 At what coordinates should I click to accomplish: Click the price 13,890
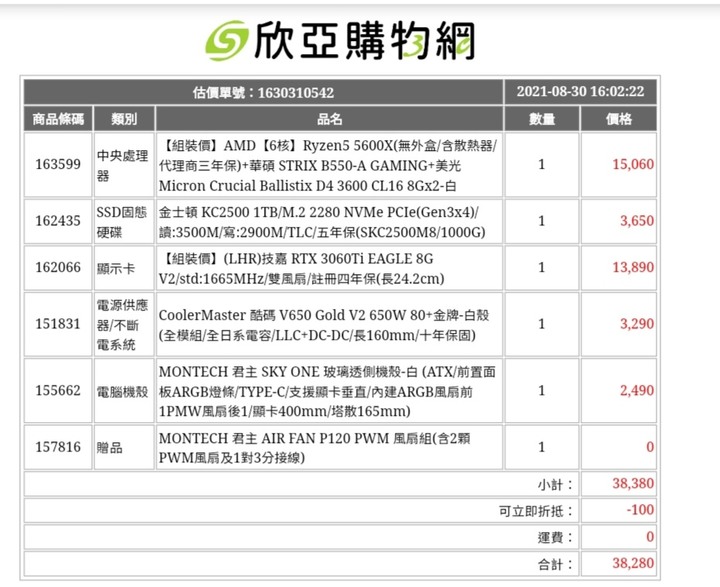pyautogui.click(x=633, y=267)
